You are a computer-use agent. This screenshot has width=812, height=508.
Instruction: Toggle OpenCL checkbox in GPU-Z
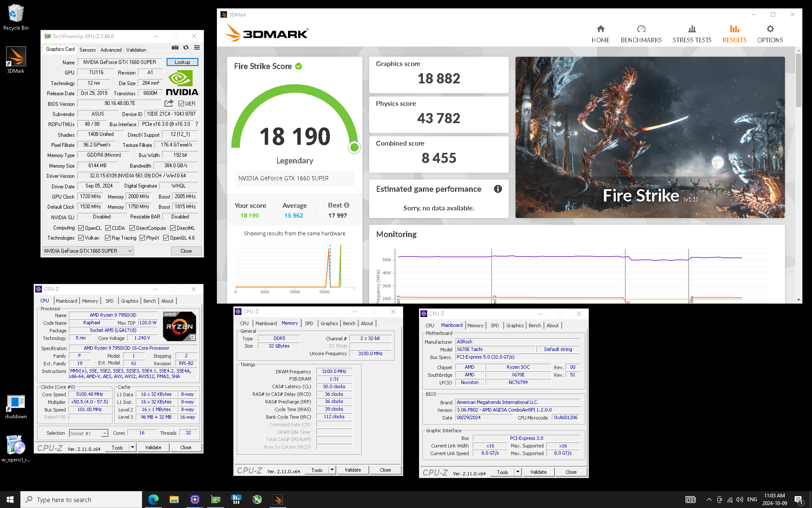(x=81, y=228)
